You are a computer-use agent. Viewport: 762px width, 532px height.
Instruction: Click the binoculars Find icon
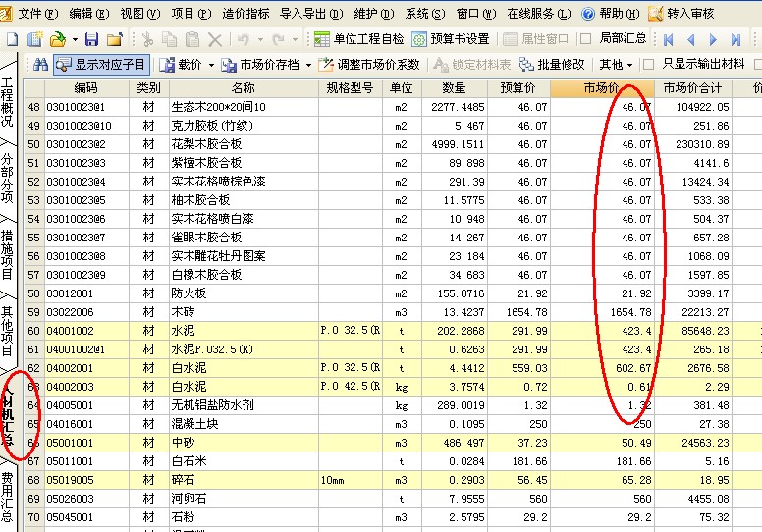tap(41, 64)
